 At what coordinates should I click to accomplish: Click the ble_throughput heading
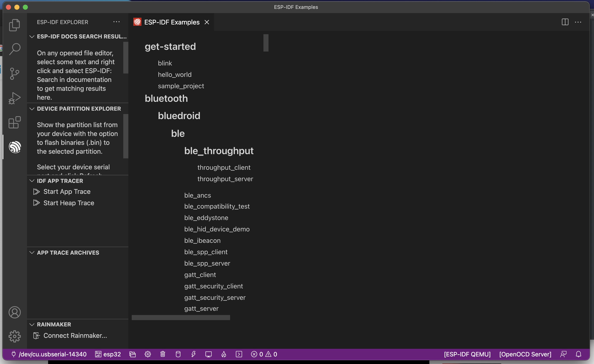219,151
